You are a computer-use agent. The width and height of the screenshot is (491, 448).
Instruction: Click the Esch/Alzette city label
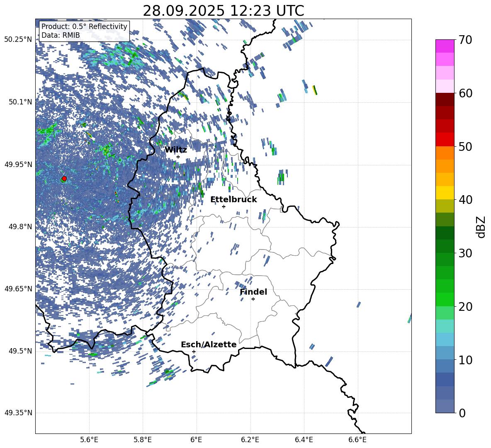pyautogui.click(x=209, y=344)
